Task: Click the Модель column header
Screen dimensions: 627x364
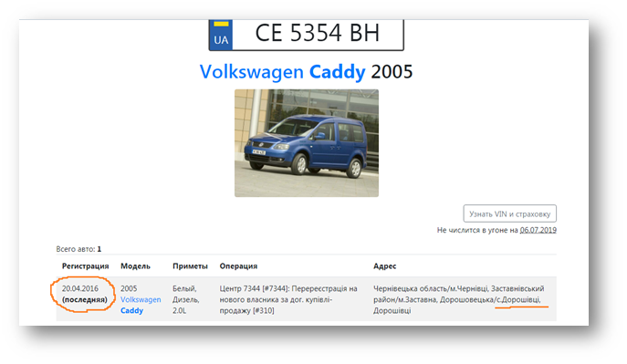Action: [135, 266]
